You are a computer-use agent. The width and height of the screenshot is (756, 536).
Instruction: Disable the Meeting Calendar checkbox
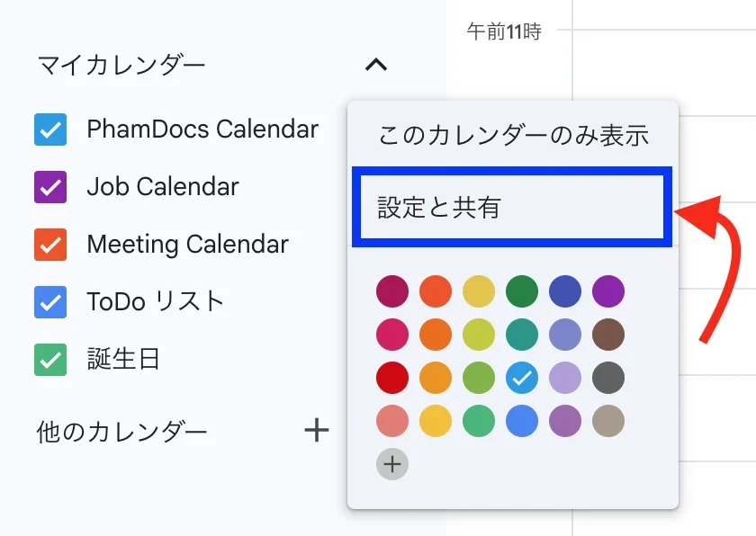coord(50,244)
